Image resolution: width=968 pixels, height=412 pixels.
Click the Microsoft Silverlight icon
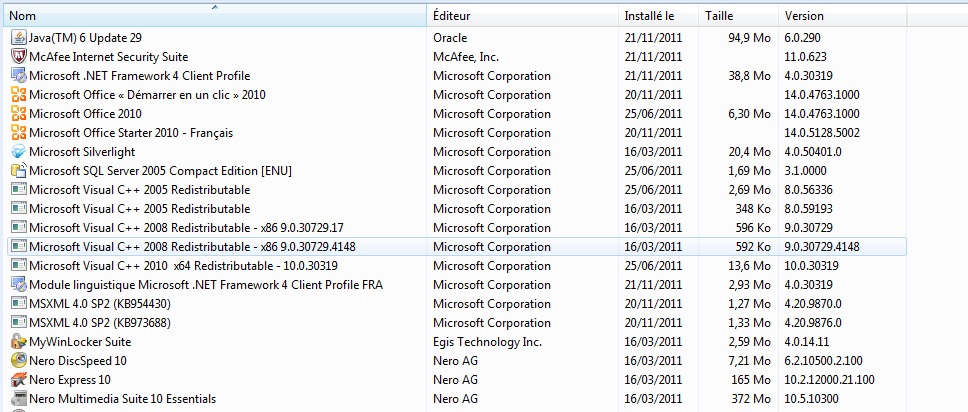(x=18, y=152)
